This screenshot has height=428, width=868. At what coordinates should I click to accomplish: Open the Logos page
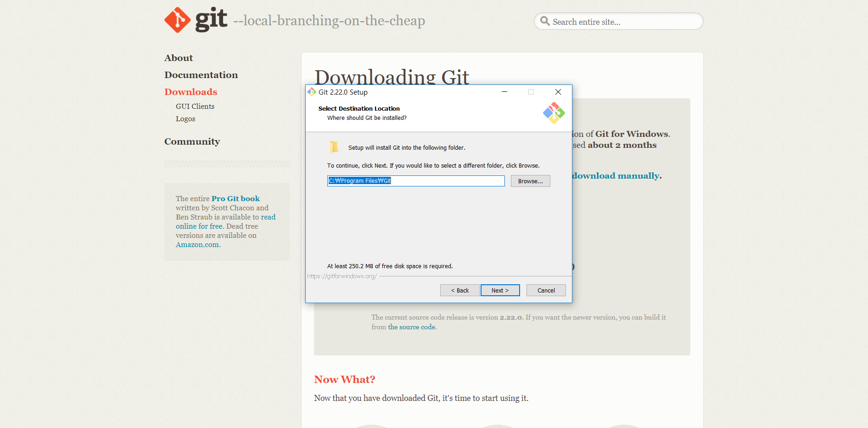185,118
